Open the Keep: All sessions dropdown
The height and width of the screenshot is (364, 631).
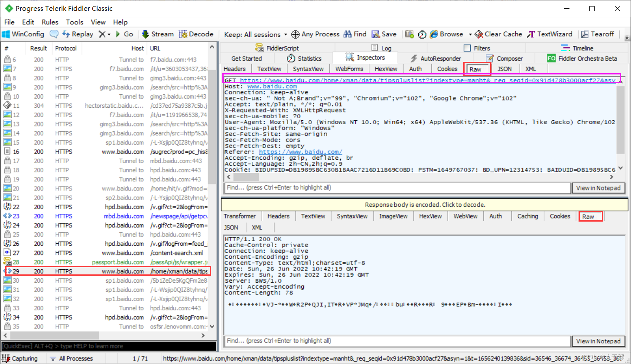[256, 35]
